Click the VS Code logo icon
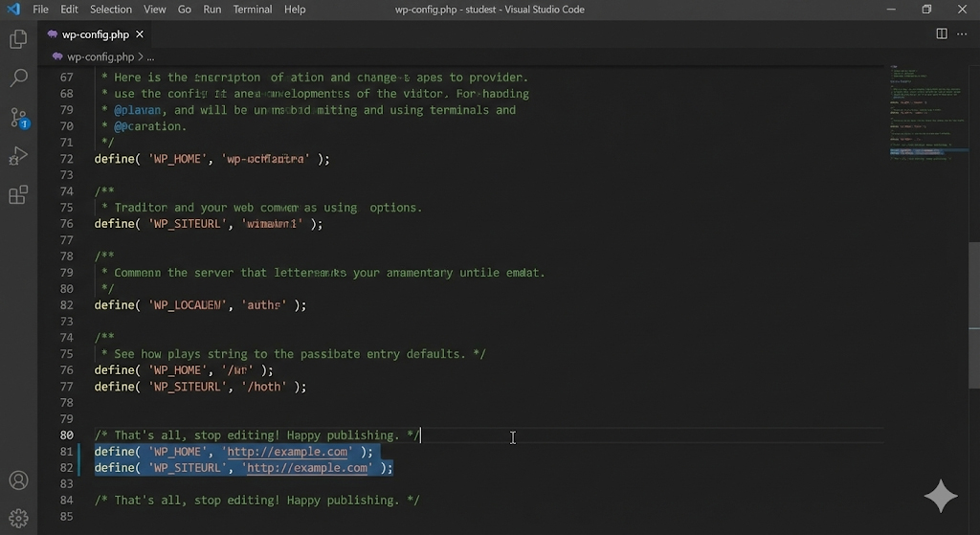980x535 pixels. click(13, 9)
